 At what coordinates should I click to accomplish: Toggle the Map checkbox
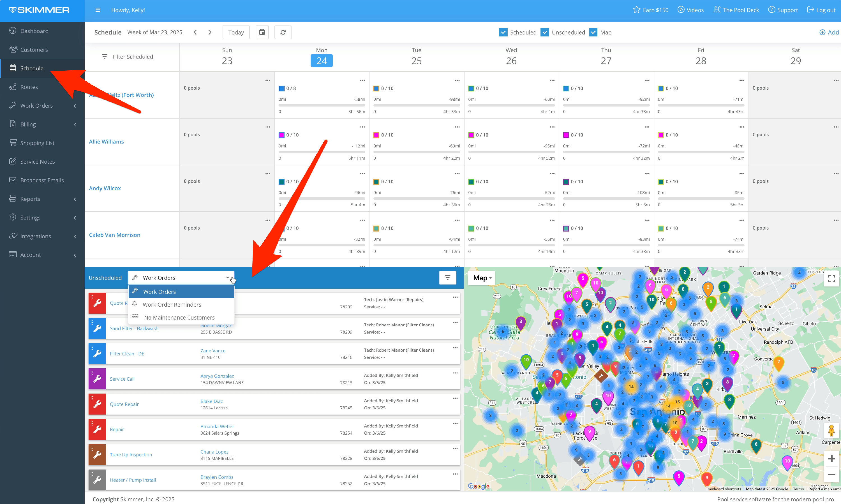click(593, 32)
